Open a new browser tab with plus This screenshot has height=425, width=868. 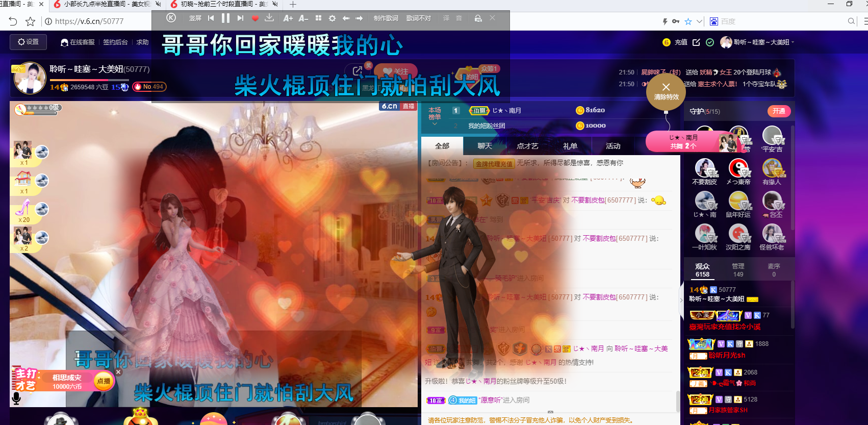[293, 5]
